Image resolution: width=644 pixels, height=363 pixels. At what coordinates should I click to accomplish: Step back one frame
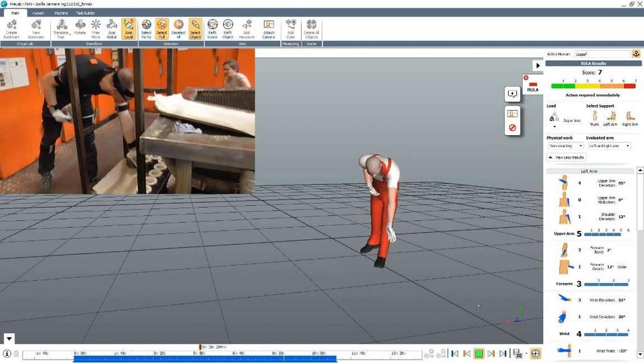(466, 354)
